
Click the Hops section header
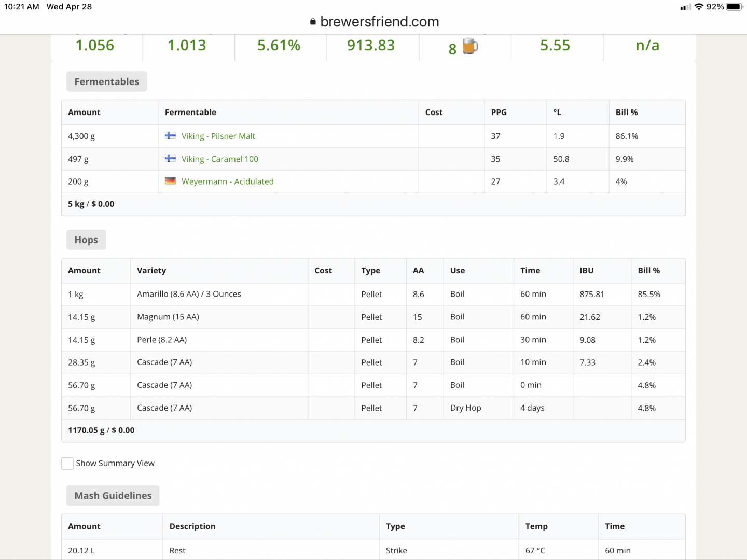pyautogui.click(x=86, y=240)
